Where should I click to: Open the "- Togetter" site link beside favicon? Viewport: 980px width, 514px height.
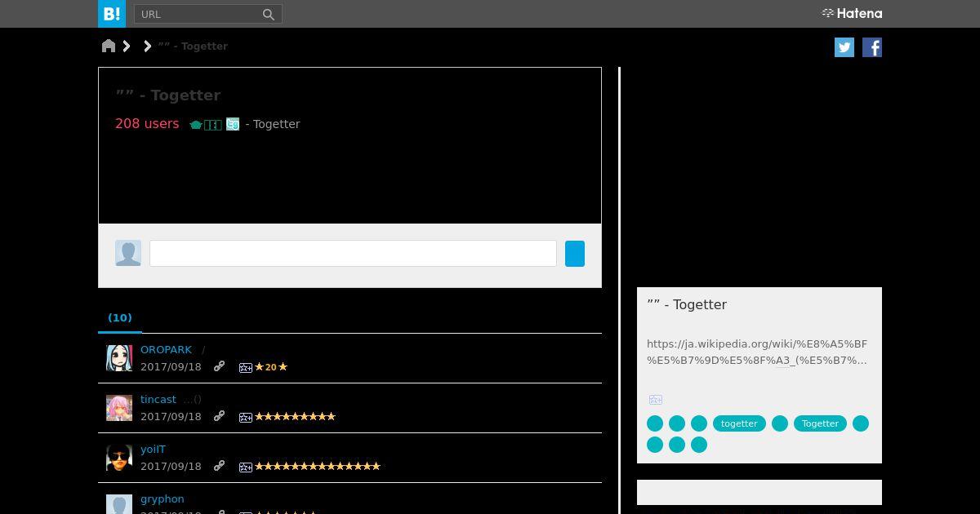273,124
